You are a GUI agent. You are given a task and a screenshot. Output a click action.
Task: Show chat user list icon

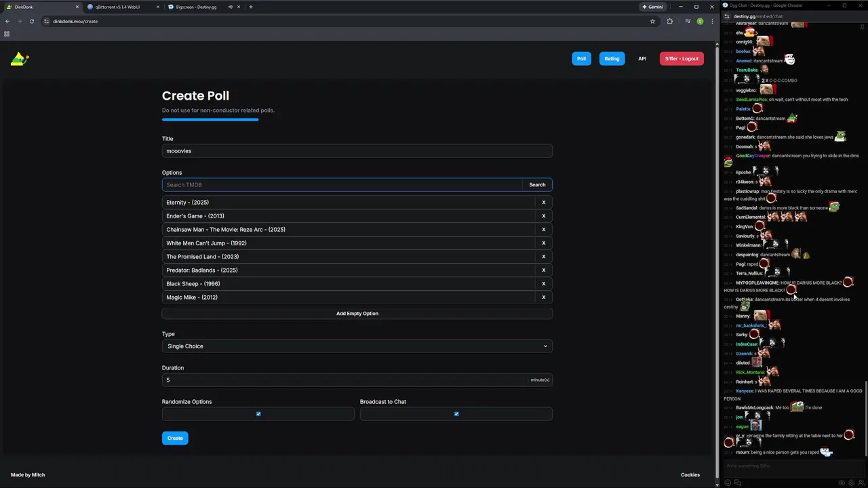[862, 483]
